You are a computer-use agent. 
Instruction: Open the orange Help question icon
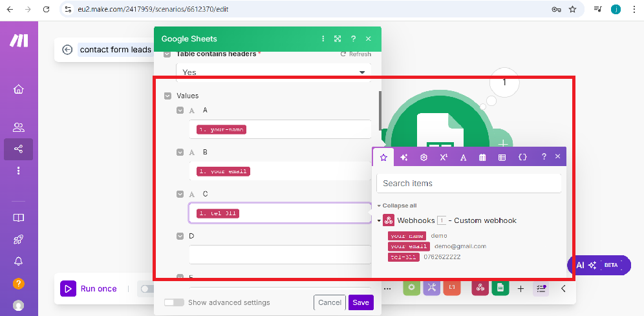(x=19, y=284)
